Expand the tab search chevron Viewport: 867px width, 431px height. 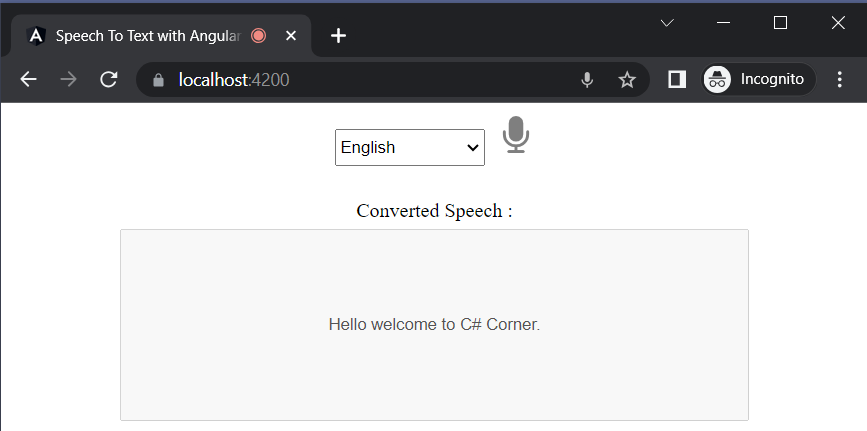[668, 23]
